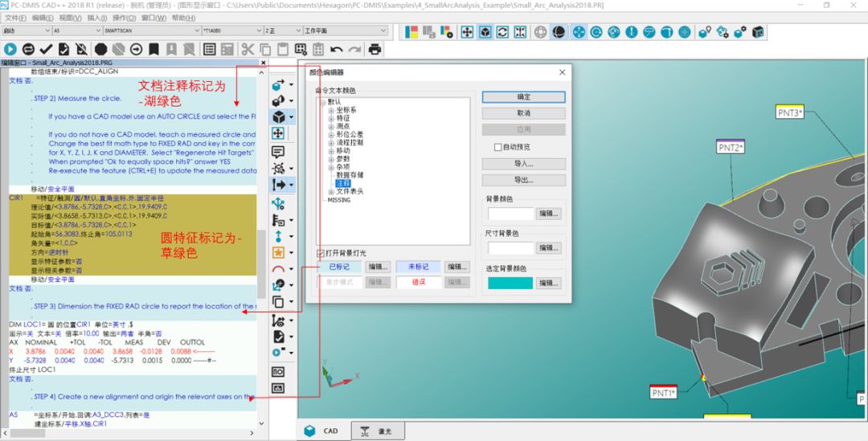Click the comment speech bubble side toolbar icon
The image size is (868, 441).
(x=278, y=152)
